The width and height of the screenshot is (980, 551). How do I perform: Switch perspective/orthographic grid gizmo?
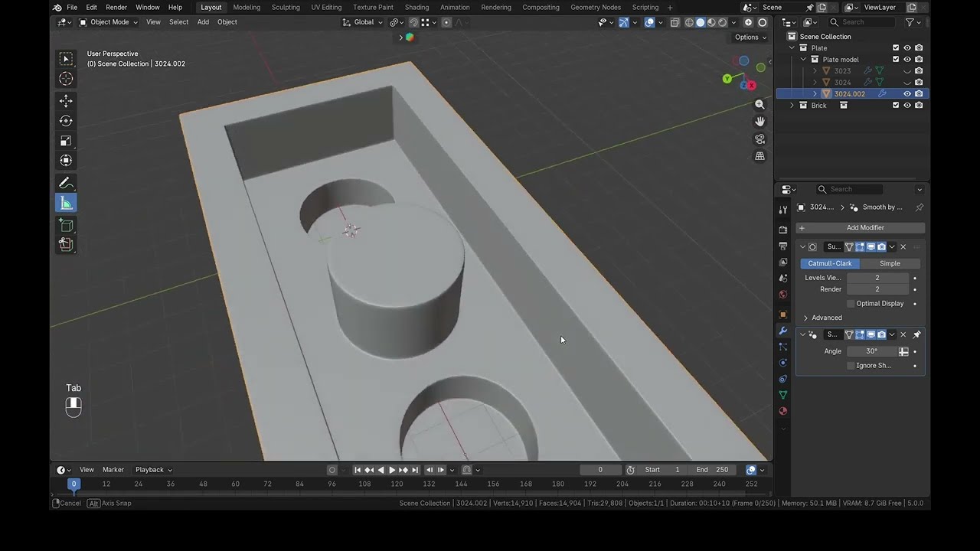[x=759, y=156]
